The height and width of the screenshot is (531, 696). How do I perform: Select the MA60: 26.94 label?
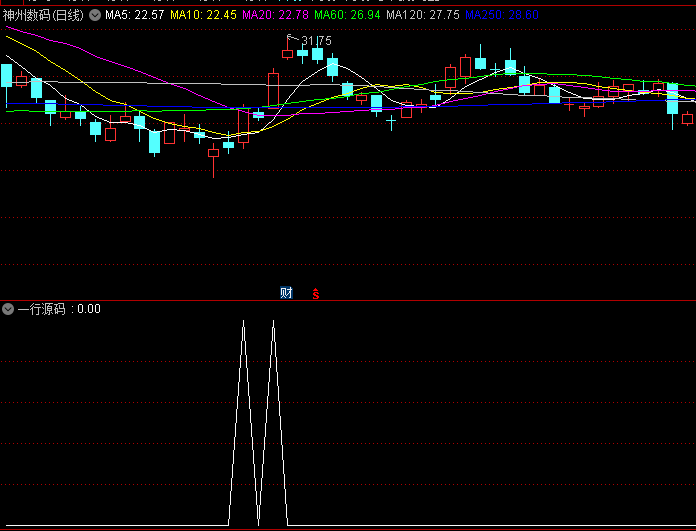pos(347,16)
